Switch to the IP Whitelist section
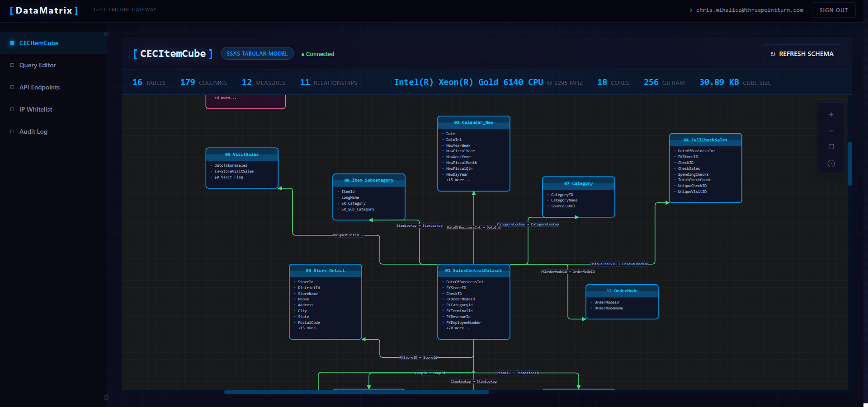Screen dimensions: 868x407 pyautogui.click(x=37, y=109)
